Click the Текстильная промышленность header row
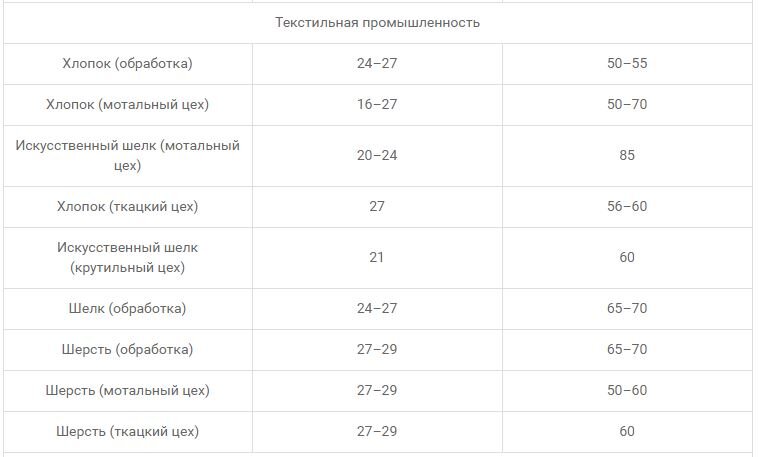Viewport: 758px width, 457px height. pos(378,23)
